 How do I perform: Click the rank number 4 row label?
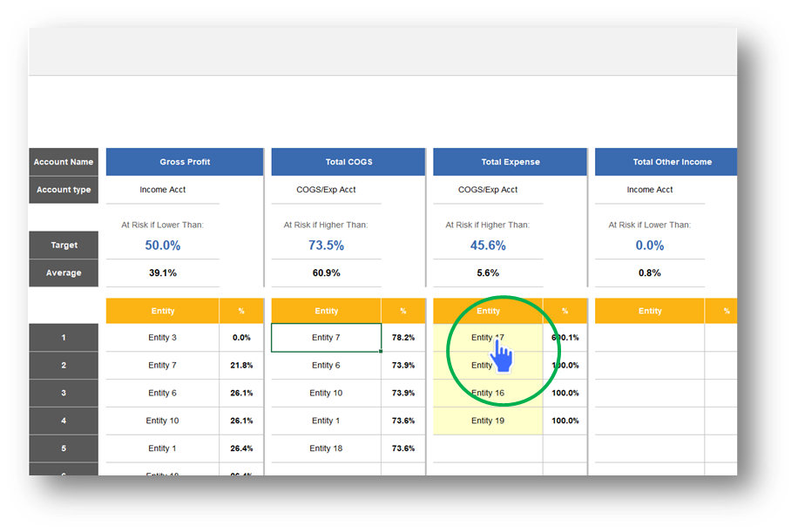pyautogui.click(x=64, y=421)
